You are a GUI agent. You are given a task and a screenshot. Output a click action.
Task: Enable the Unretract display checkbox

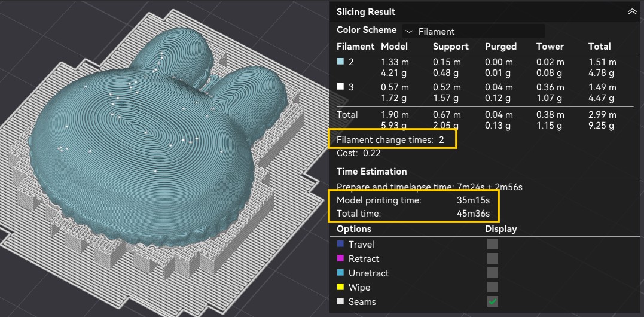[x=493, y=273]
